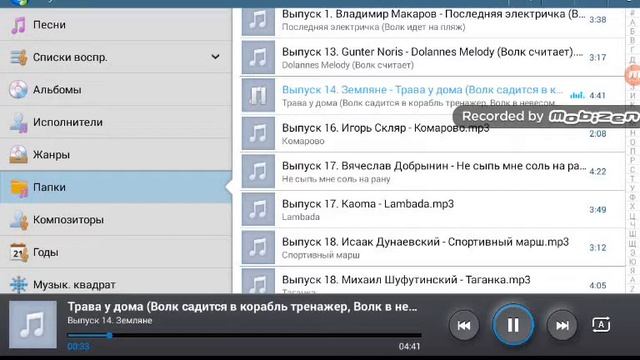
Task: Click the Жанры icon
Action: tap(18, 155)
